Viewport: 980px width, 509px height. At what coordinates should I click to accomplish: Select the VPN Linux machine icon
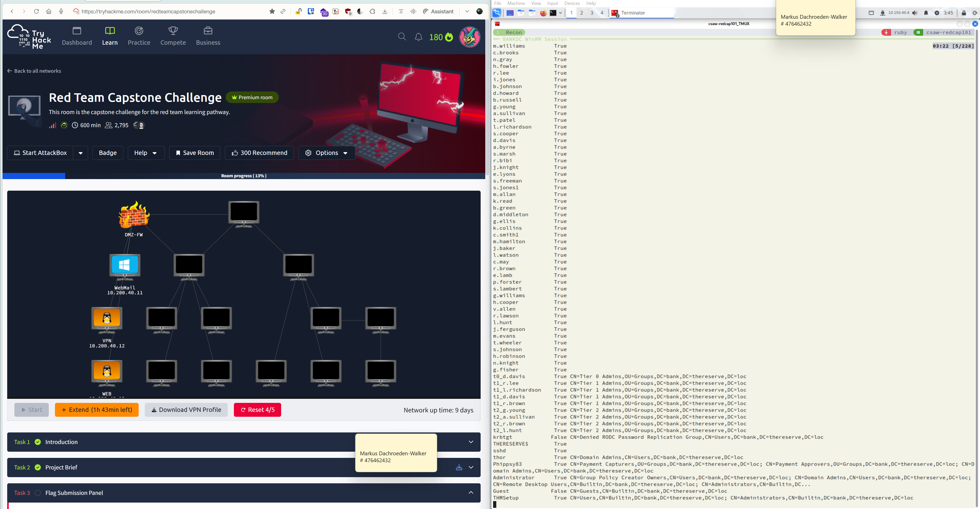(x=107, y=319)
